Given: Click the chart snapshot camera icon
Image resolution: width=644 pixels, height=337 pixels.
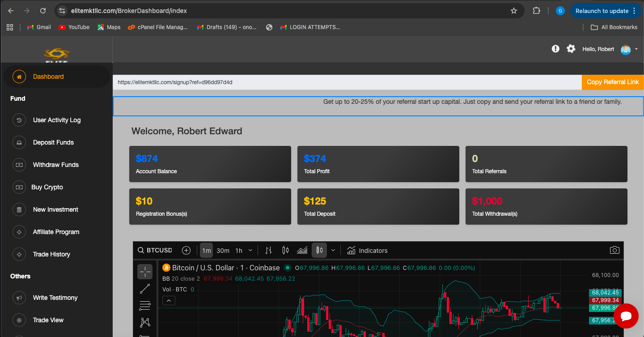Looking at the screenshot, I should (614, 250).
